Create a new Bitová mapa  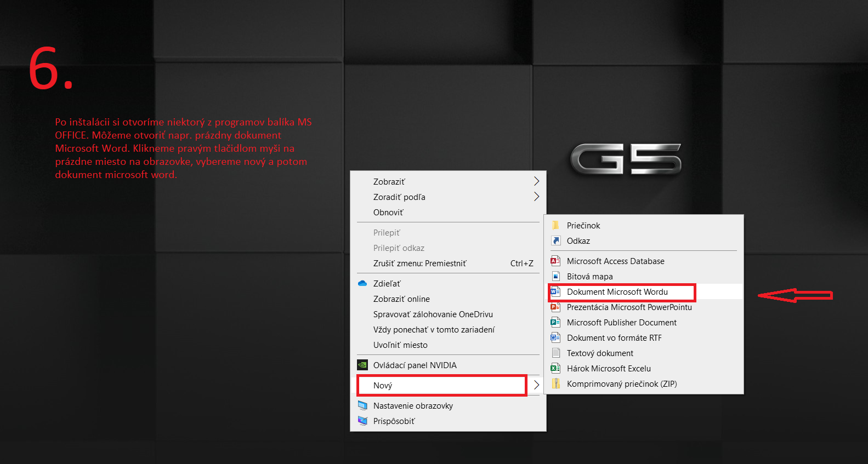coord(644,276)
